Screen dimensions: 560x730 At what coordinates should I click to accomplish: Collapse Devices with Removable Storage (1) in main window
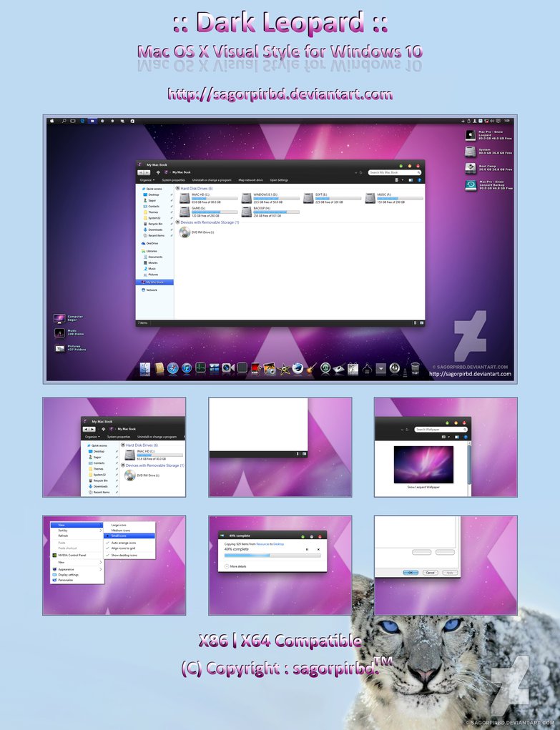pyautogui.click(x=177, y=222)
